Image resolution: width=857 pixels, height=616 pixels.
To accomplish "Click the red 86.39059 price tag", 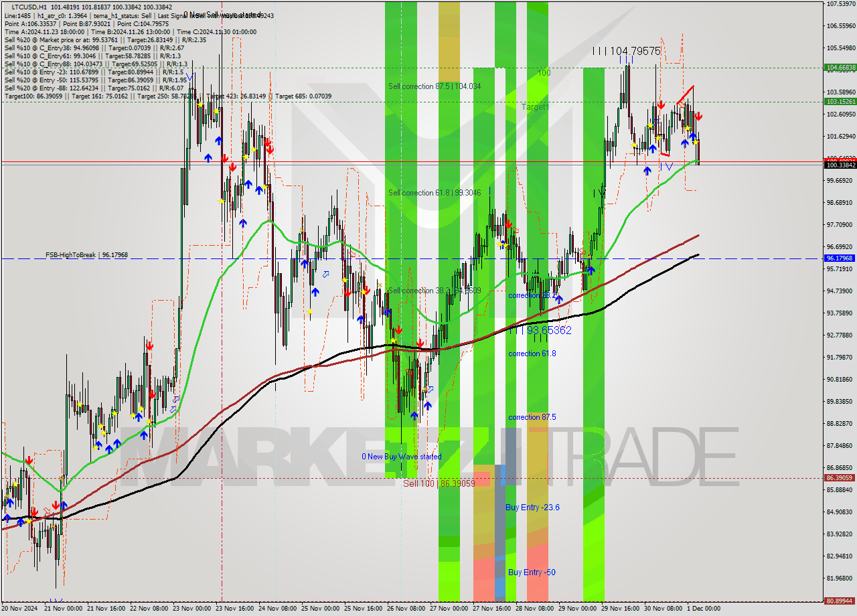I will tap(840, 478).
